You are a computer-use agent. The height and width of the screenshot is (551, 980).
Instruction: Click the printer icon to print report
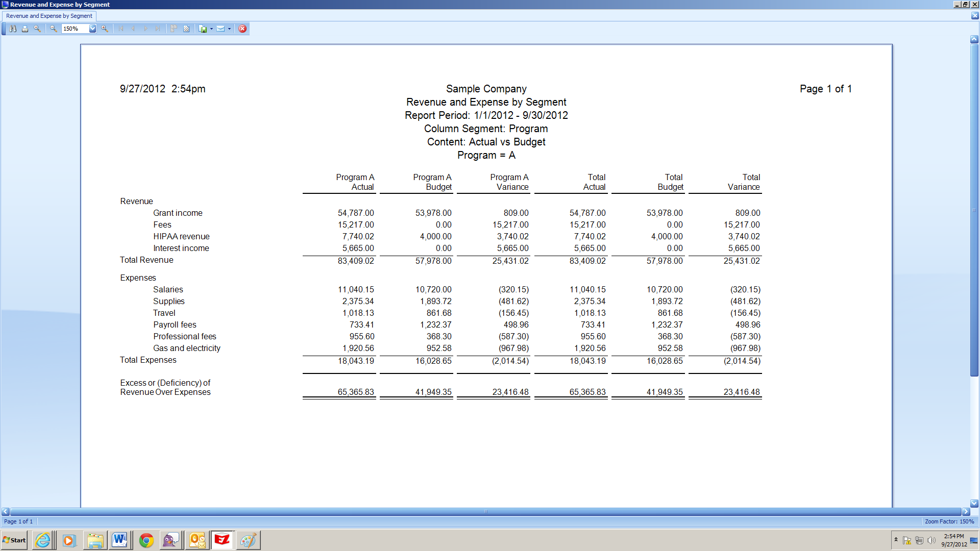[25, 29]
